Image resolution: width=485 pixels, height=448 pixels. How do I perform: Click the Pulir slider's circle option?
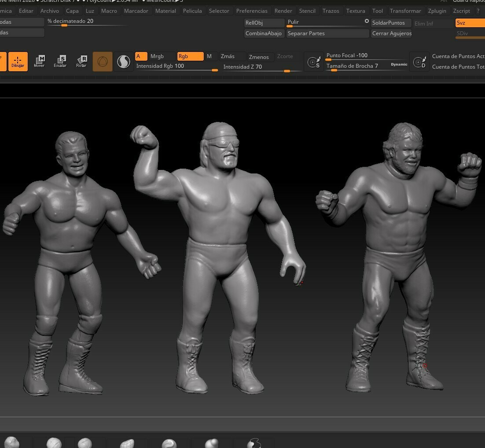coord(367,21)
